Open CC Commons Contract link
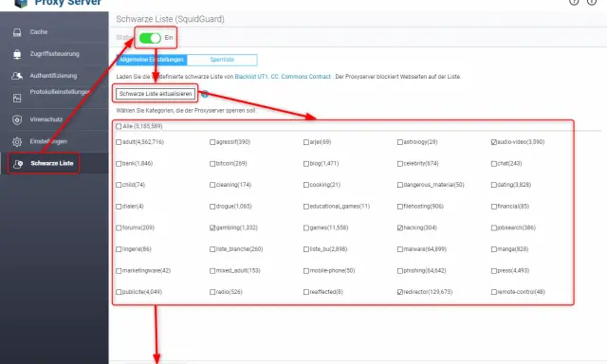 click(x=301, y=77)
